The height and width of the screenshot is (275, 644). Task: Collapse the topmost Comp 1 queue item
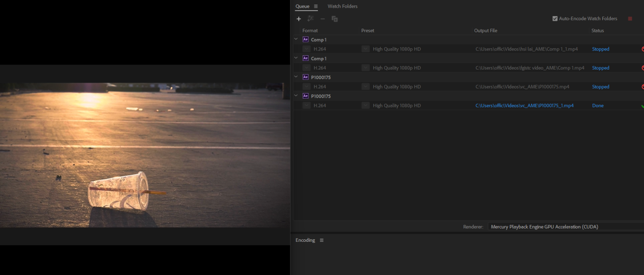click(296, 39)
